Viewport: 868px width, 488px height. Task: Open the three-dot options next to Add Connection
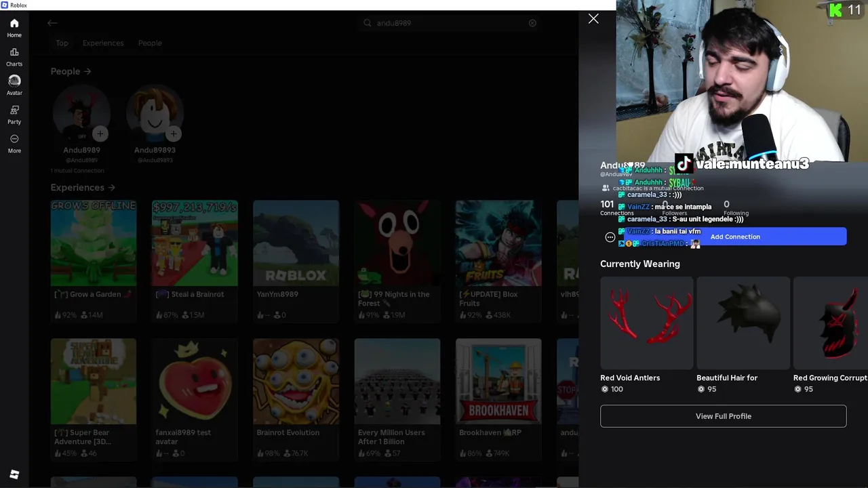click(610, 237)
